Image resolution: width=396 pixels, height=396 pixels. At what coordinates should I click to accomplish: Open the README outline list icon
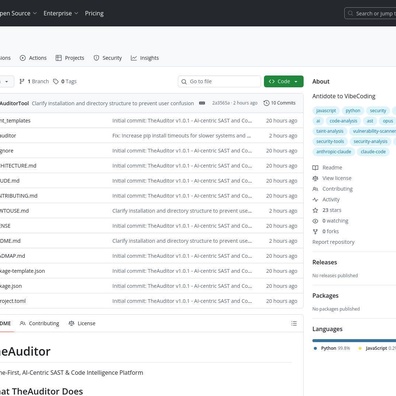coord(294,323)
